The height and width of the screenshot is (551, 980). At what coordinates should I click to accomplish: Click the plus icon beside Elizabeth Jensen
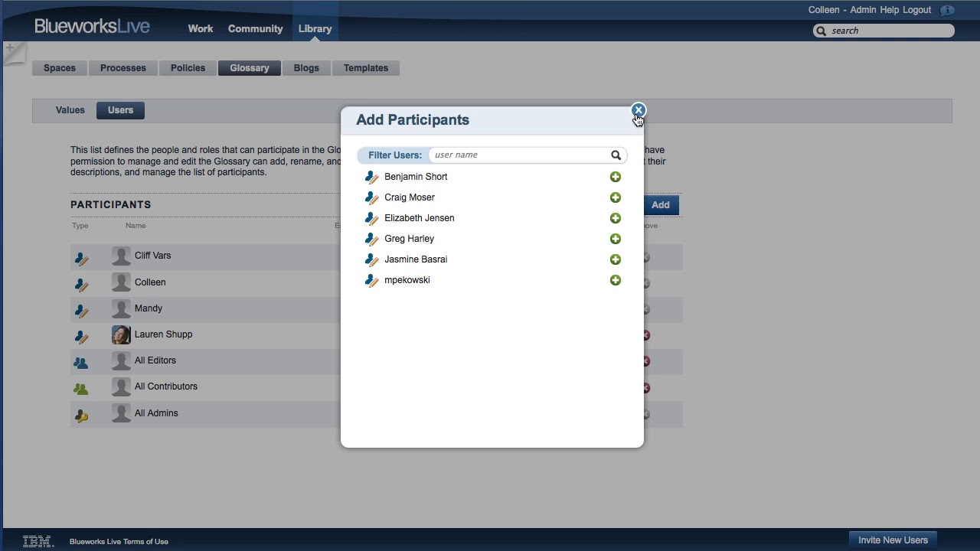pos(616,218)
